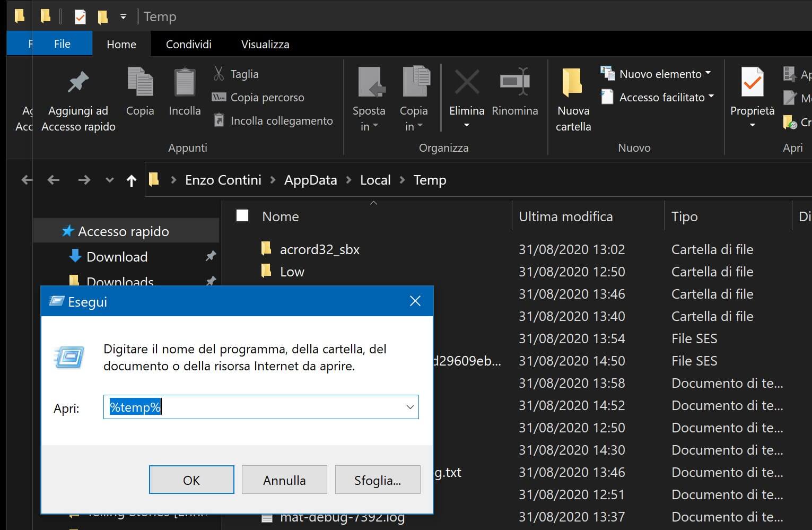812x530 pixels.
Task: Click the up arrow to parent folder
Action: 132,180
